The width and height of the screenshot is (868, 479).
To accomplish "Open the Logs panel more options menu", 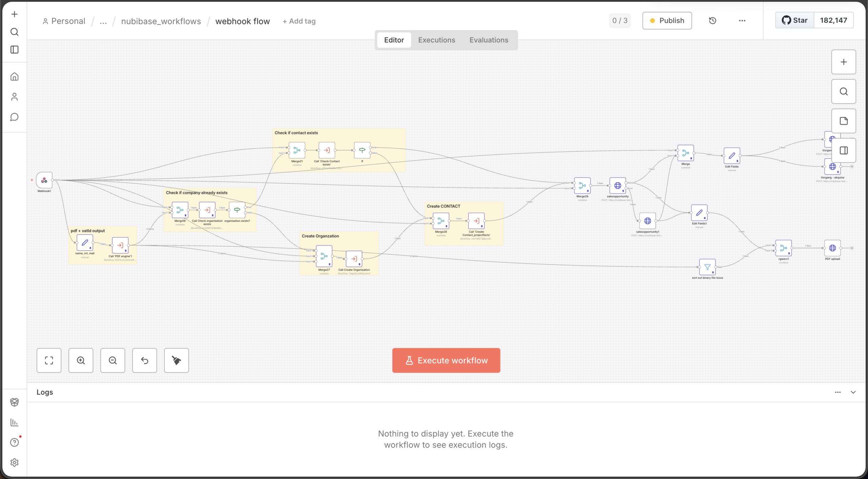I will click(837, 392).
